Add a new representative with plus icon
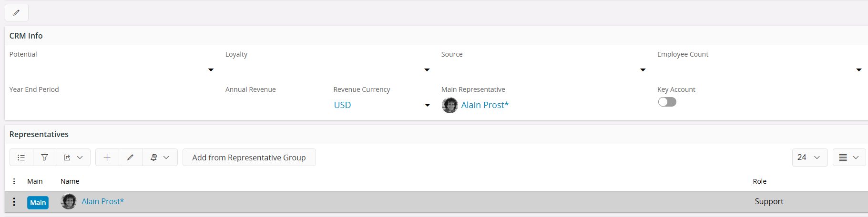This screenshot has width=868, height=217. click(x=107, y=158)
